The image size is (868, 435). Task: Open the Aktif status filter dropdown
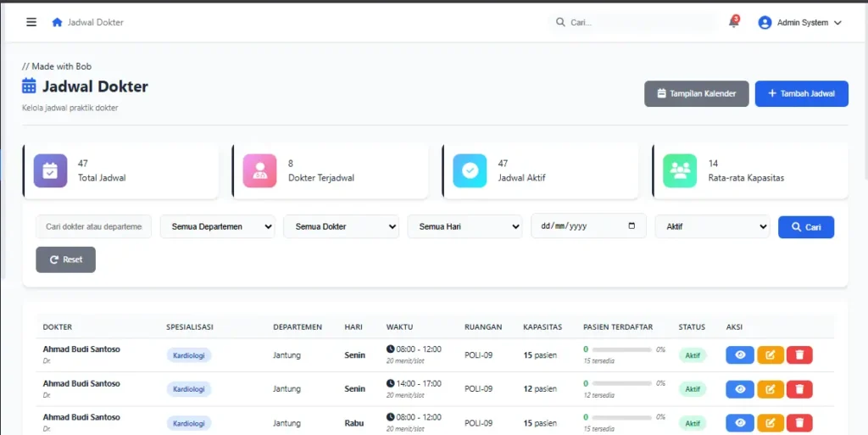point(712,226)
